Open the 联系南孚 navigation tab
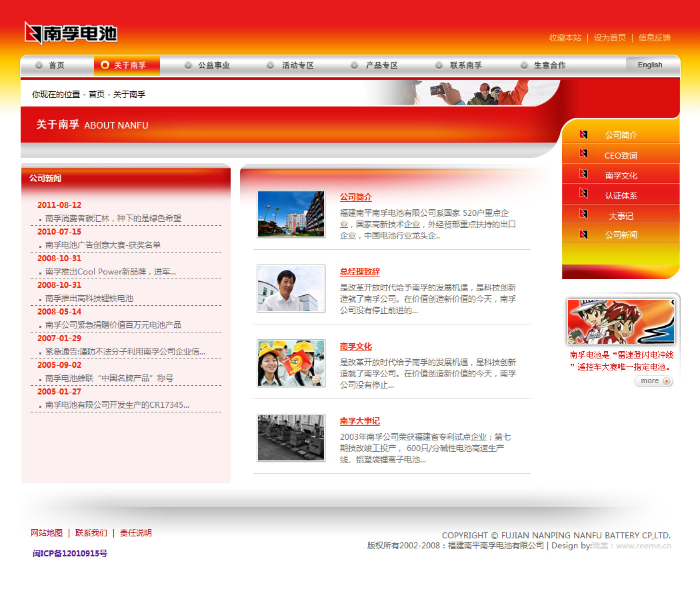The width and height of the screenshot is (700, 601). [465, 65]
